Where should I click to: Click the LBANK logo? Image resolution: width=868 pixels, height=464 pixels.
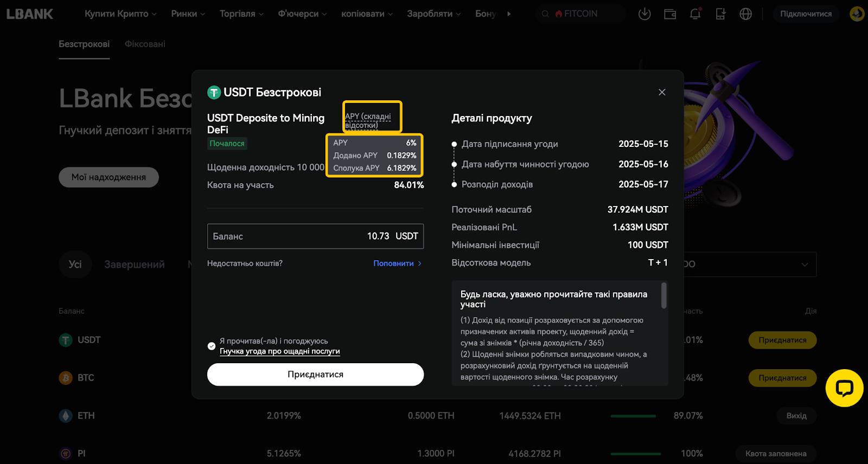(x=30, y=14)
